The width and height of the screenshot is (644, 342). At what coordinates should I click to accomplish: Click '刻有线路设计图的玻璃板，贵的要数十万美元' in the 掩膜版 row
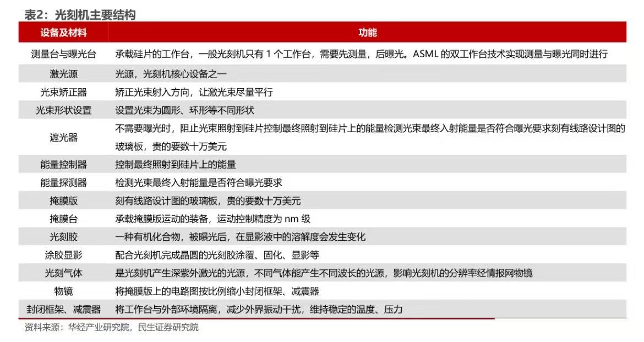coord(208,200)
